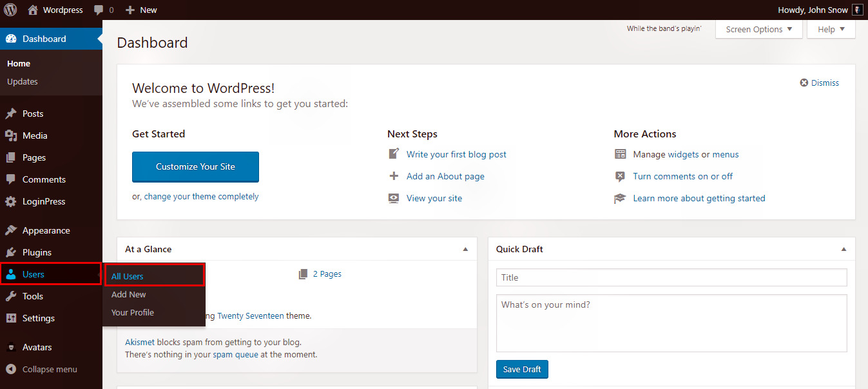Click the plus New icon in admin bar
This screenshot has height=389, width=868.
coord(130,10)
